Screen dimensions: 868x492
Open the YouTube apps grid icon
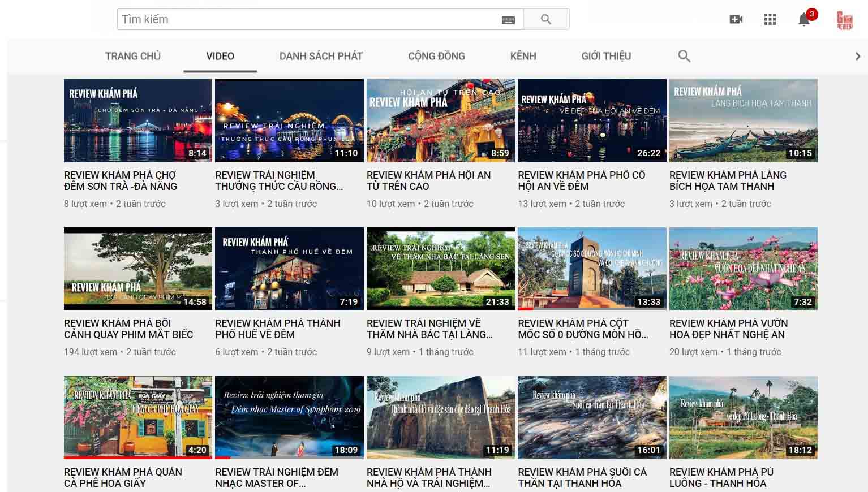point(770,19)
